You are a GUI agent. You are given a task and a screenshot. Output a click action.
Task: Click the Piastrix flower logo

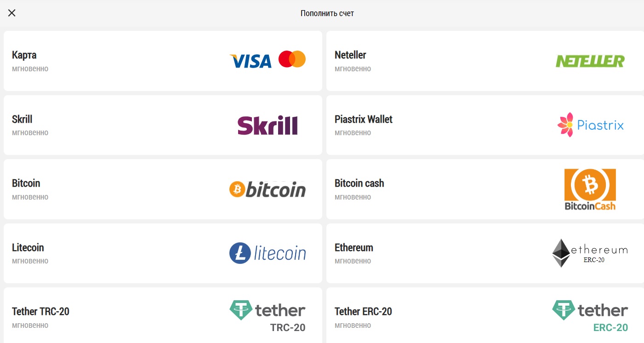(x=590, y=125)
